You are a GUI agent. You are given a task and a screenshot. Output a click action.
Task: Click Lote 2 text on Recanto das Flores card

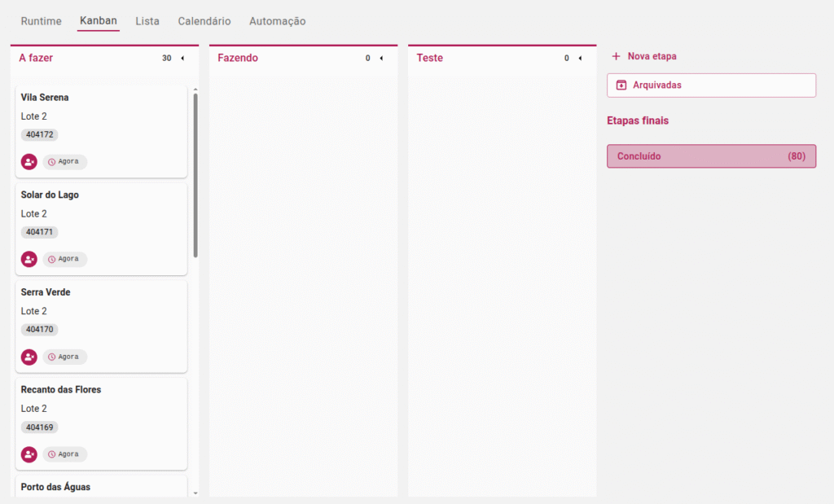tap(34, 408)
